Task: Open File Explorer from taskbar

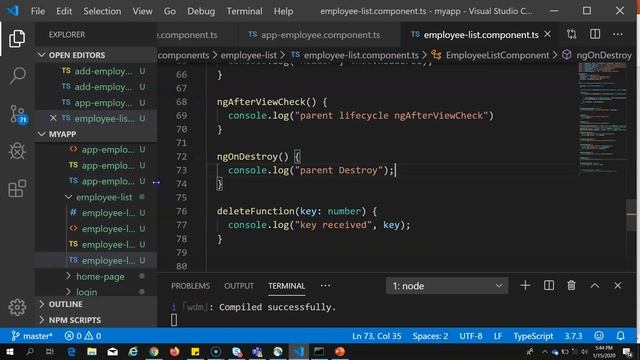Action: coord(92,351)
